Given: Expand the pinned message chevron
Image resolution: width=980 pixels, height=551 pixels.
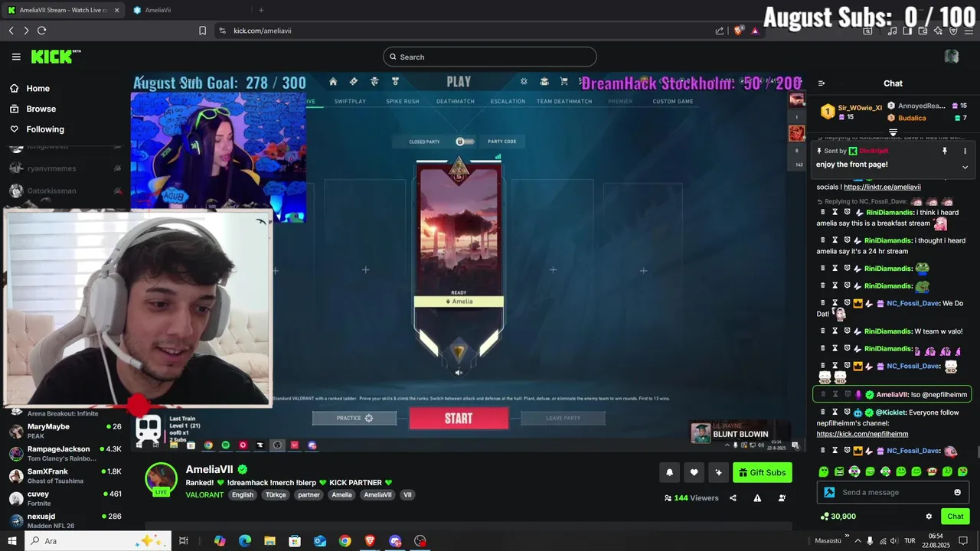Looking at the screenshot, I should coord(965,167).
